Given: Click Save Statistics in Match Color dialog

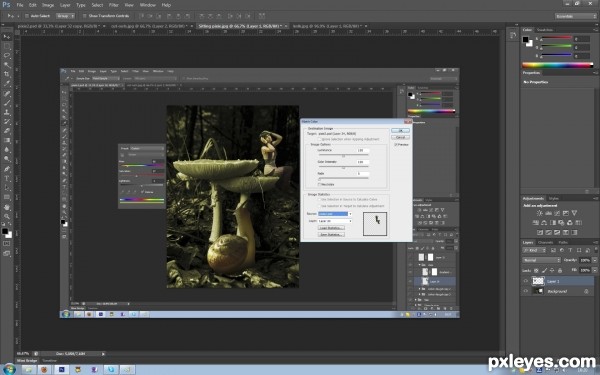Looking at the screenshot, I should 331,235.
